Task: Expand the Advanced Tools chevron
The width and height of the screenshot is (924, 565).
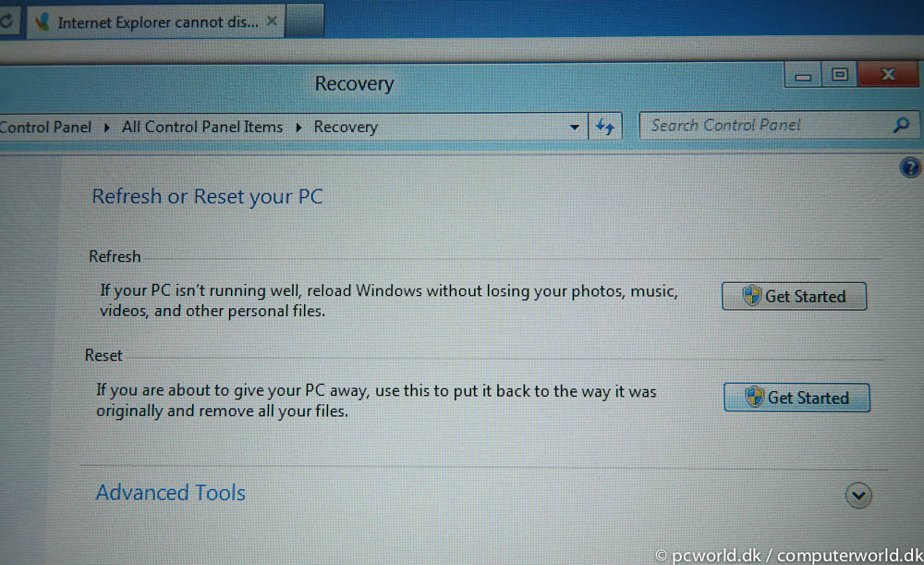Action: 858,495
